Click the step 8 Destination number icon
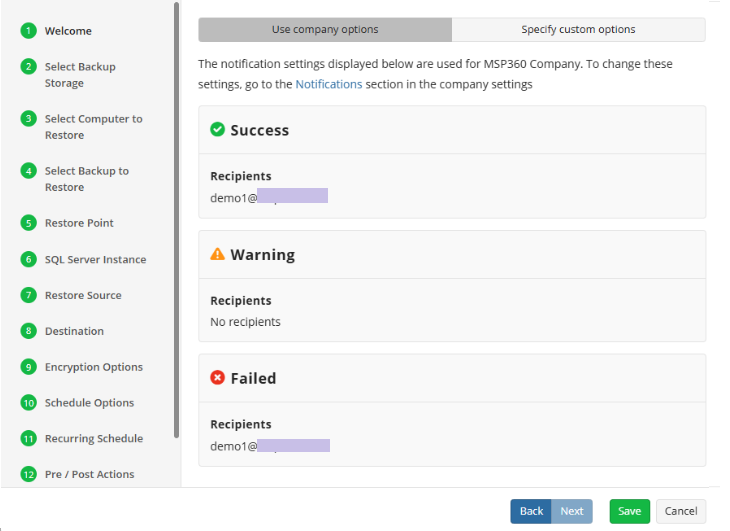 [28, 331]
